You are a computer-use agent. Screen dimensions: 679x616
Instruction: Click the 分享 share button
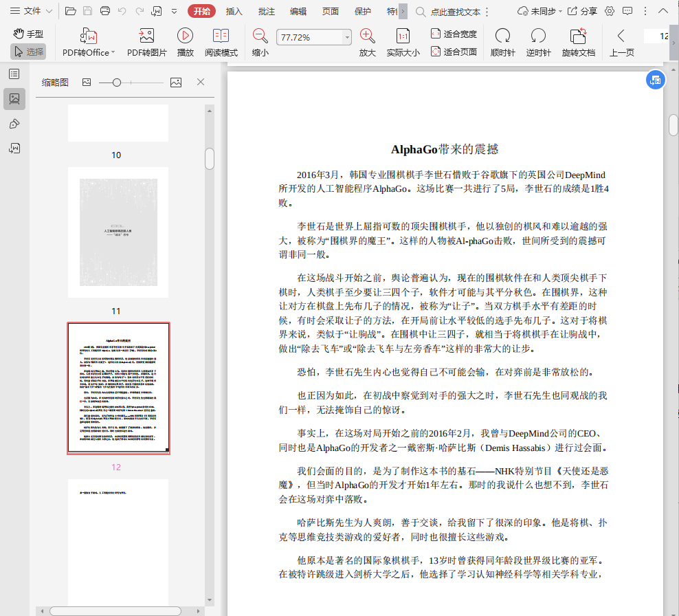(581, 11)
